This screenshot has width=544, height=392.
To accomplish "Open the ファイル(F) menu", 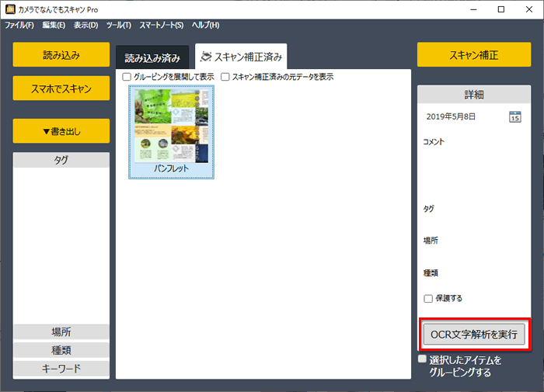I will point(19,26).
